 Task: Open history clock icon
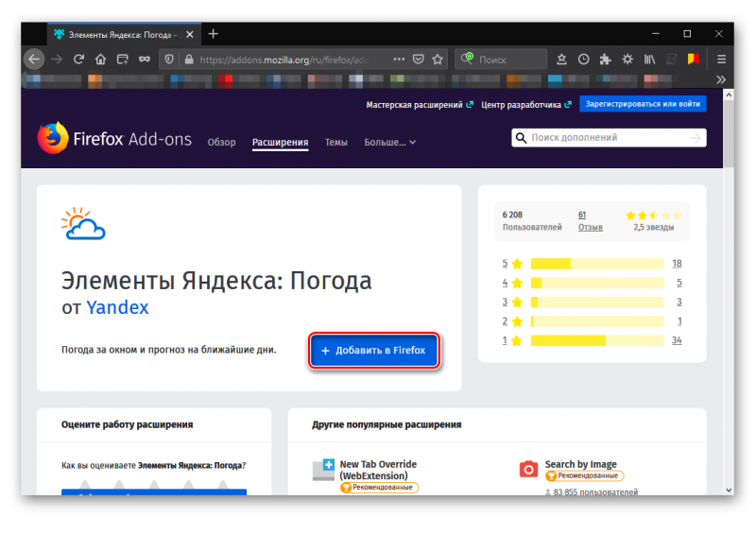point(583,60)
